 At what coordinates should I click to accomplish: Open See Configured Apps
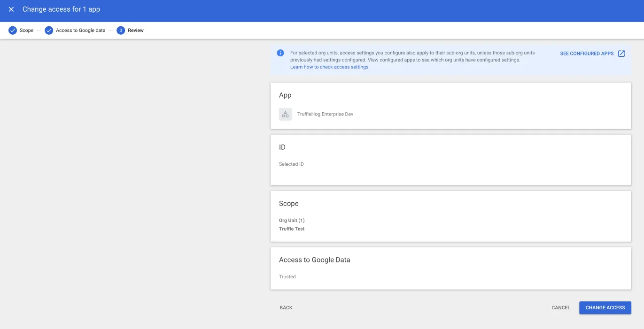click(587, 54)
